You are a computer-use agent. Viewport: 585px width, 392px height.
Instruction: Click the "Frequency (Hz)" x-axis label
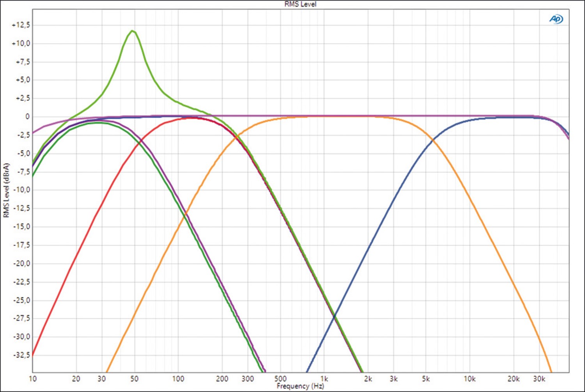(300, 386)
